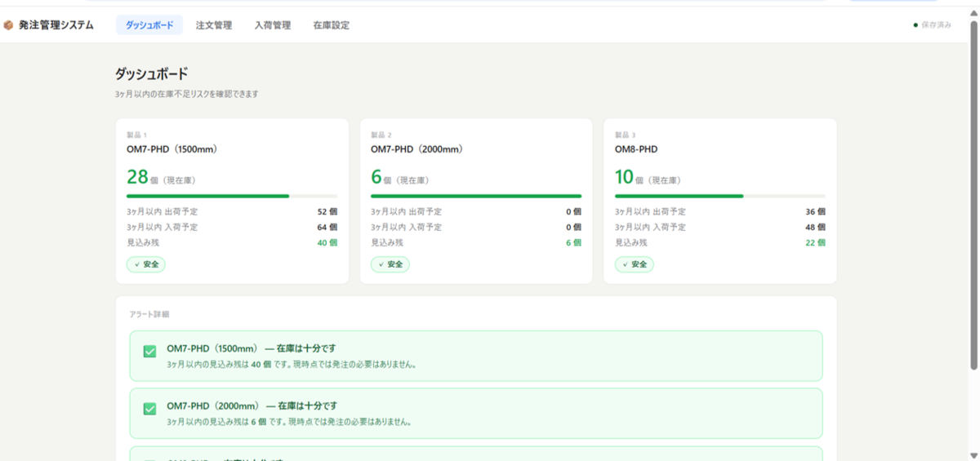Click the OM7-PHD（1500mm）— 在庫は十分です alert title
Image resolution: width=980 pixels, height=461 pixels.
click(x=252, y=348)
